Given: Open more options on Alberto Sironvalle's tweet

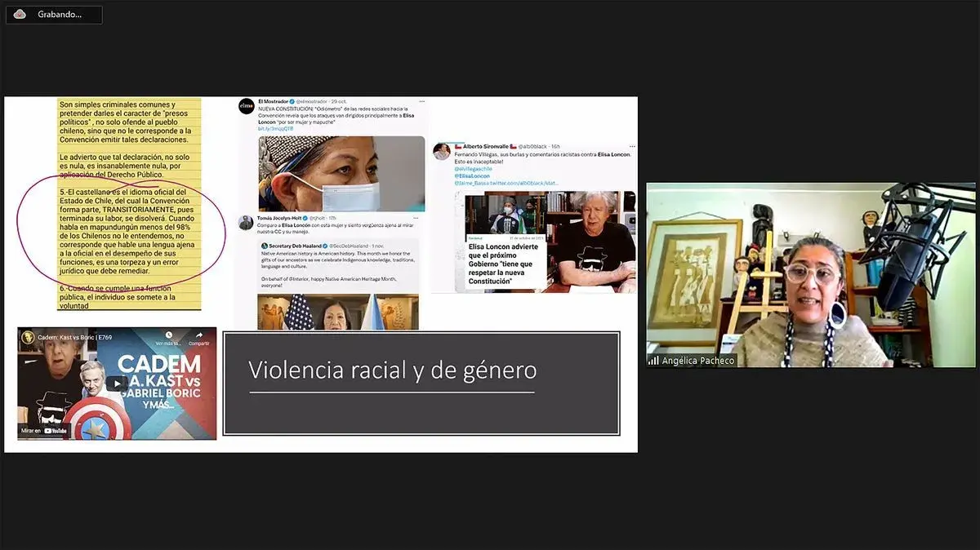Looking at the screenshot, I should [x=631, y=146].
